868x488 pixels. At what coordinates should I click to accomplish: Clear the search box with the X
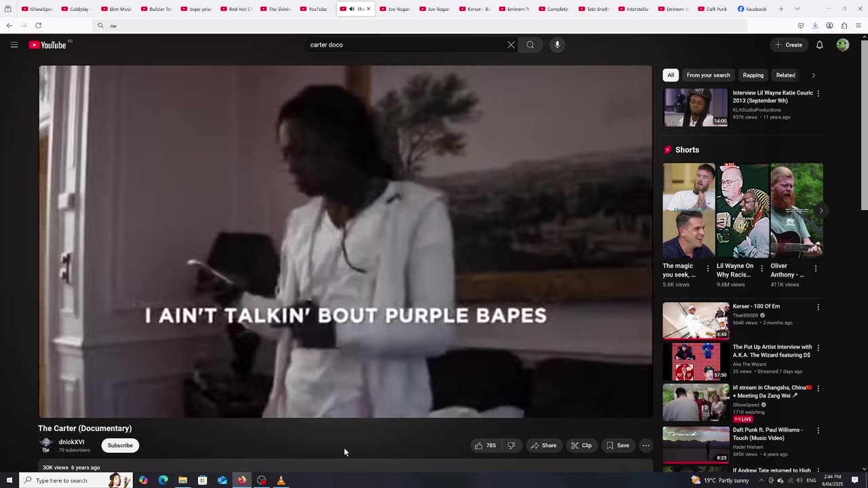[x=511, y=45]
